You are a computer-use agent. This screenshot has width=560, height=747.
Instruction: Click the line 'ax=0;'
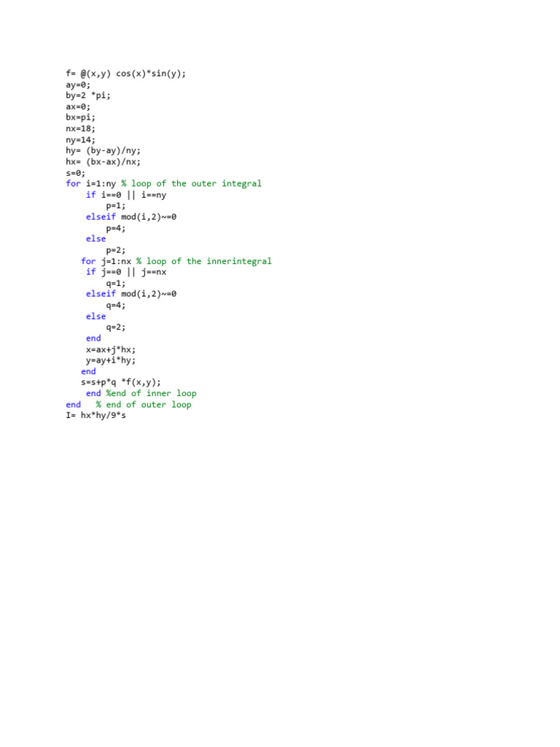tap(78, 107)
